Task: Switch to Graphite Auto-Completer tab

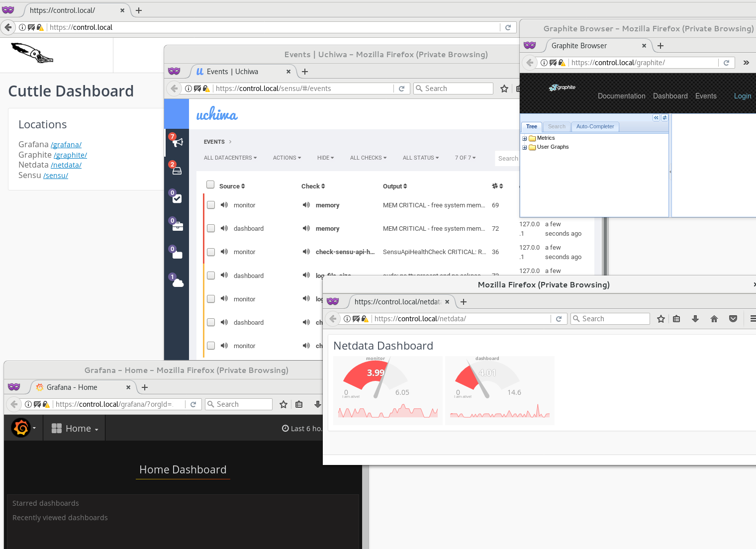Action: [x=595, y=127]
